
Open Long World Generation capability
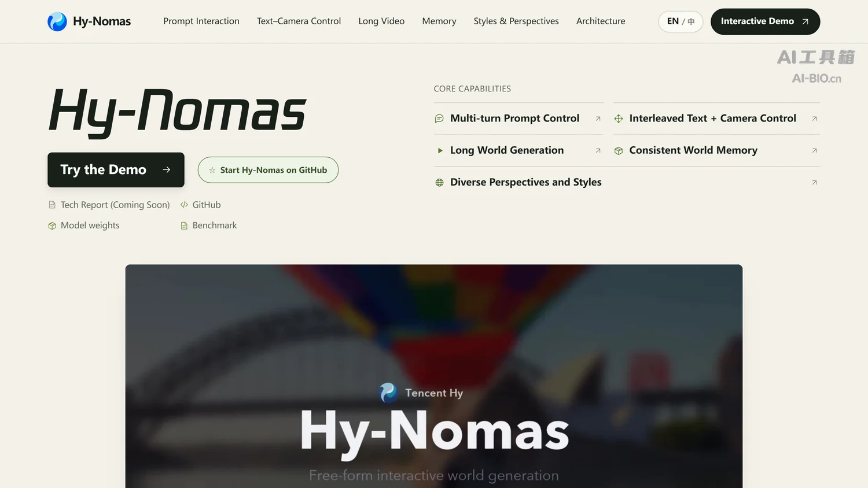point(518,150)
